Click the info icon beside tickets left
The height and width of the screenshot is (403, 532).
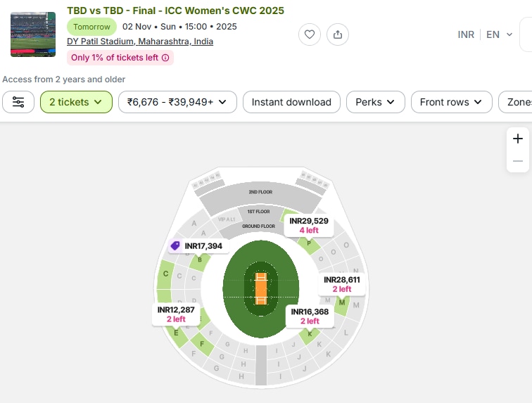(x=165, y=58)
